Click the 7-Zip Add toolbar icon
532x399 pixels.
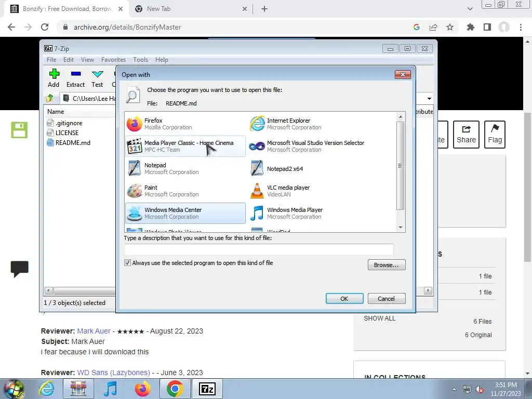pos(54,78)
